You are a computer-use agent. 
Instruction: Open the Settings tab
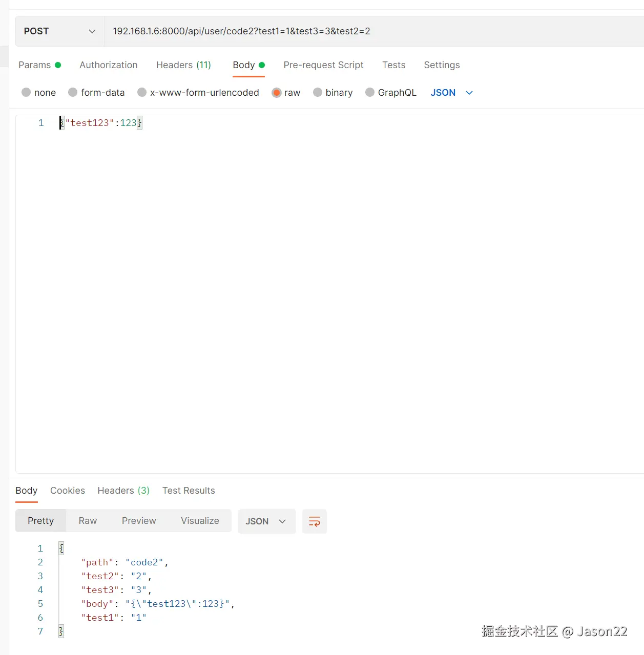click(442, 65)
